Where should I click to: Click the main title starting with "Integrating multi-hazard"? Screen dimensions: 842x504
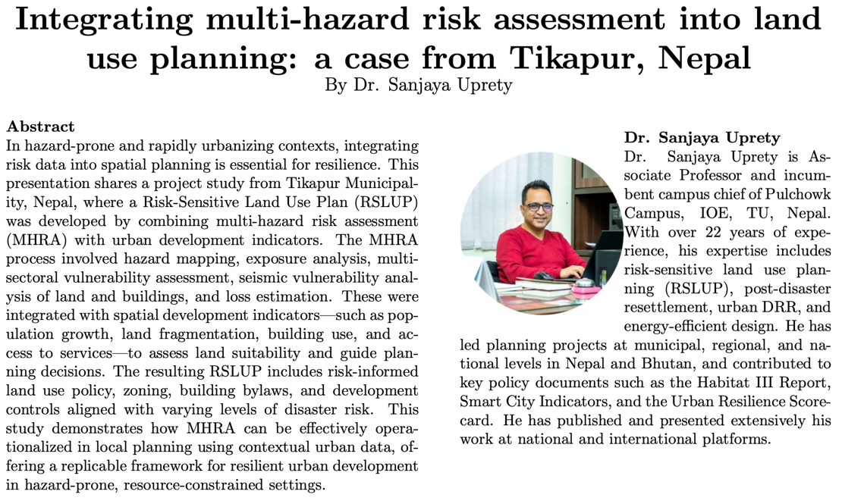[x=419, y=36]
